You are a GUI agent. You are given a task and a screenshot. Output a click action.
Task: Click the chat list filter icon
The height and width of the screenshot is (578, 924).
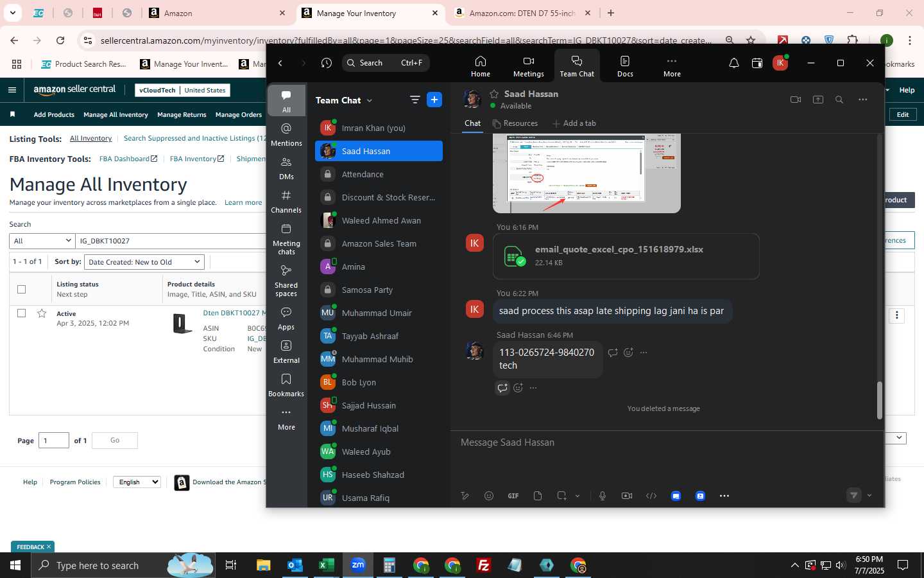pos(415,100)
